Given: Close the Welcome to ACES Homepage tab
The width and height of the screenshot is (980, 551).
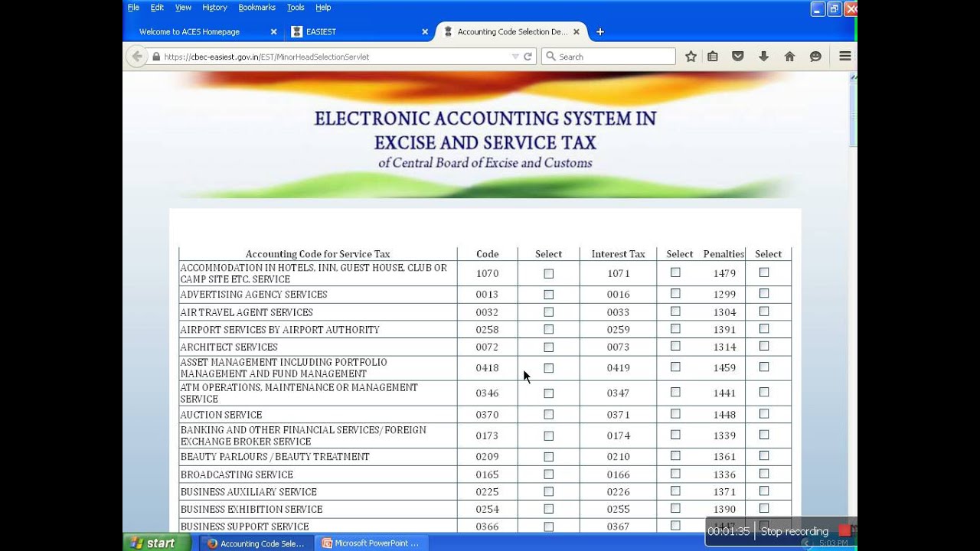Looking at the screenshot, I should 274,32.
